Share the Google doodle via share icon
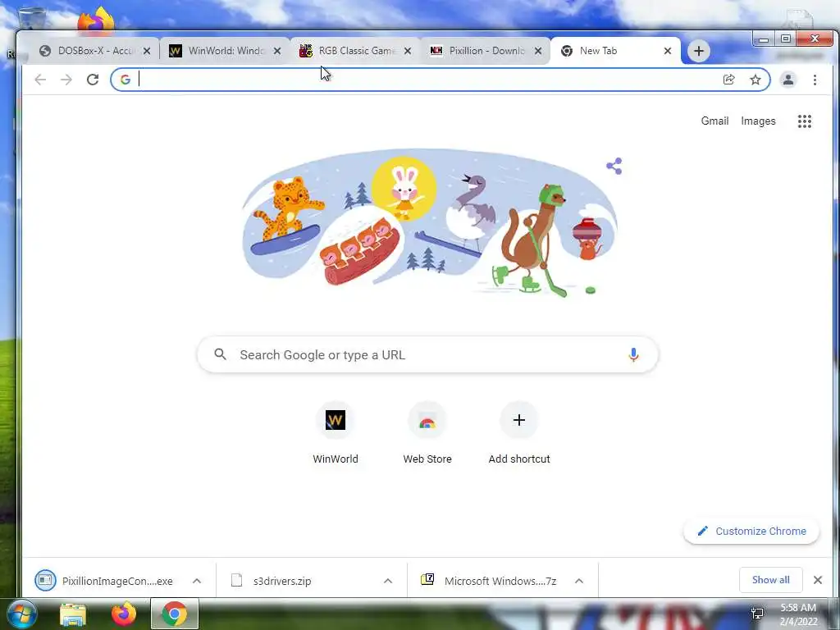 tap(614, 166)
